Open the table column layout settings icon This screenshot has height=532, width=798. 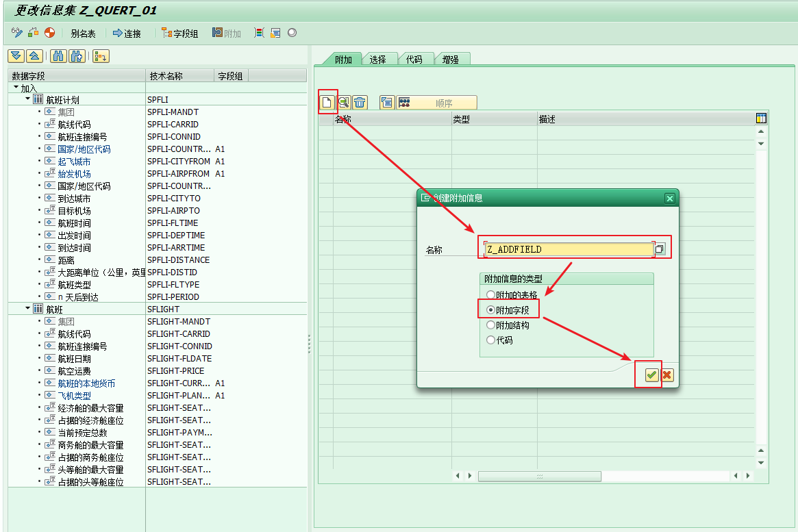click(x=760, y=118)
